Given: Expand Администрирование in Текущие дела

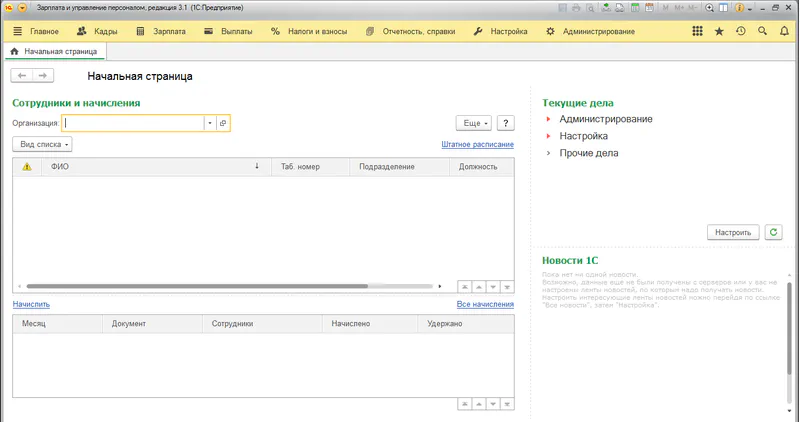Looking at the screenshot, I should 548,119.
